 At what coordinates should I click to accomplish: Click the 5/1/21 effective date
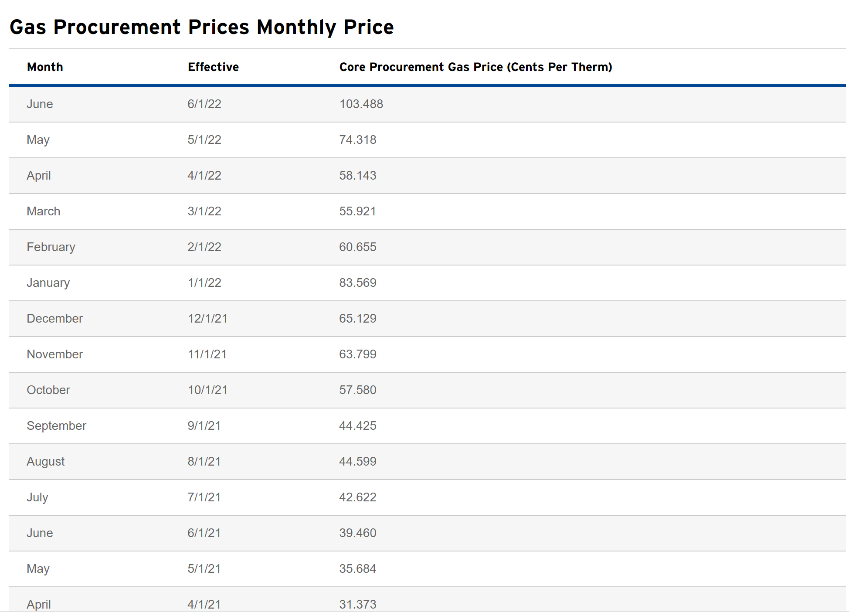coord(204,569)
